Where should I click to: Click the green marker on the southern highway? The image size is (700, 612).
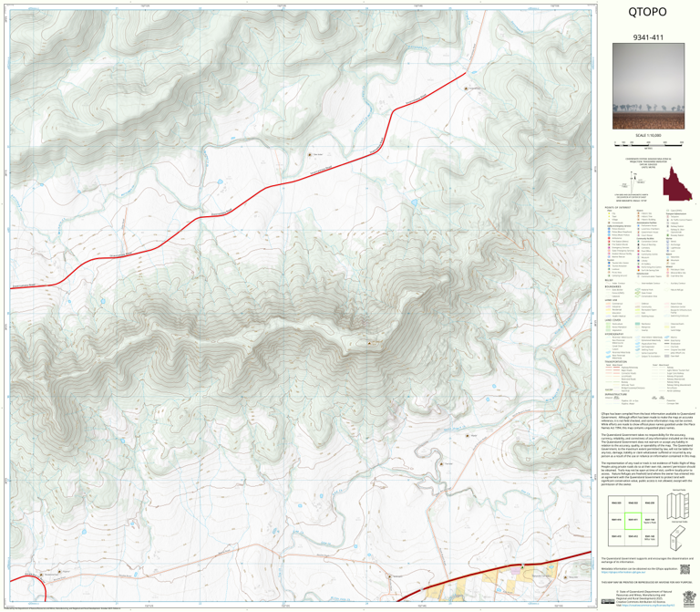pos(523,566)
